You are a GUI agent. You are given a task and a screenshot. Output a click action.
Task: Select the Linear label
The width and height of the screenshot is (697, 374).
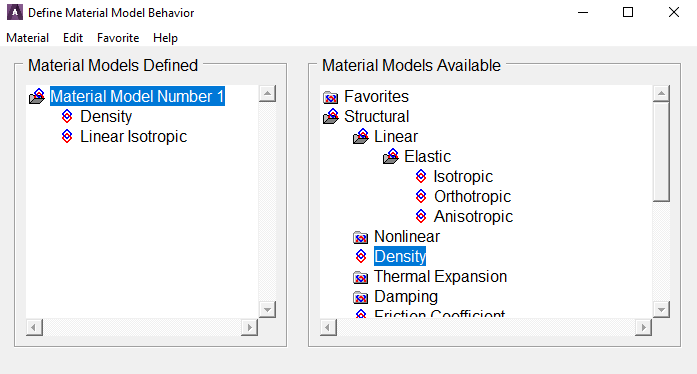tap(396, 137)
